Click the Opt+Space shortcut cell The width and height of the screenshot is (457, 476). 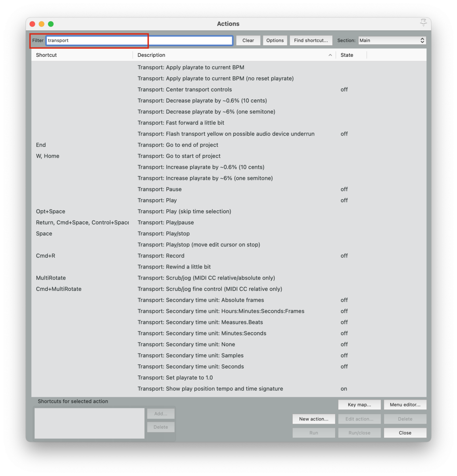[50, 212]
